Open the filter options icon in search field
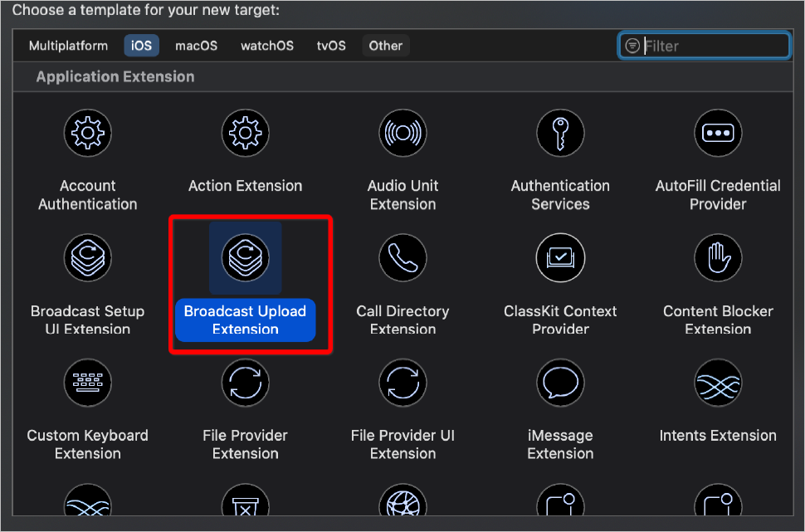This screenshot has height=532, width=805. pos(633,46)
